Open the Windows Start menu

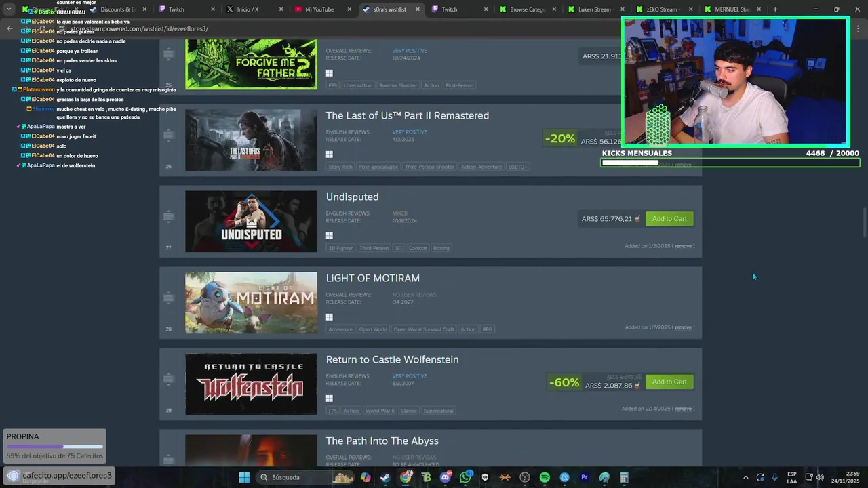click(x=244, y=477)
